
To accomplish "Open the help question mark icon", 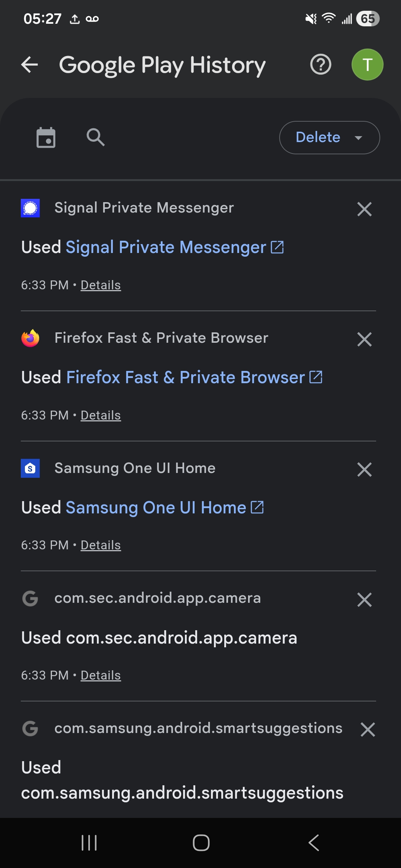I will pyautogui.click(x=321, y=65).
